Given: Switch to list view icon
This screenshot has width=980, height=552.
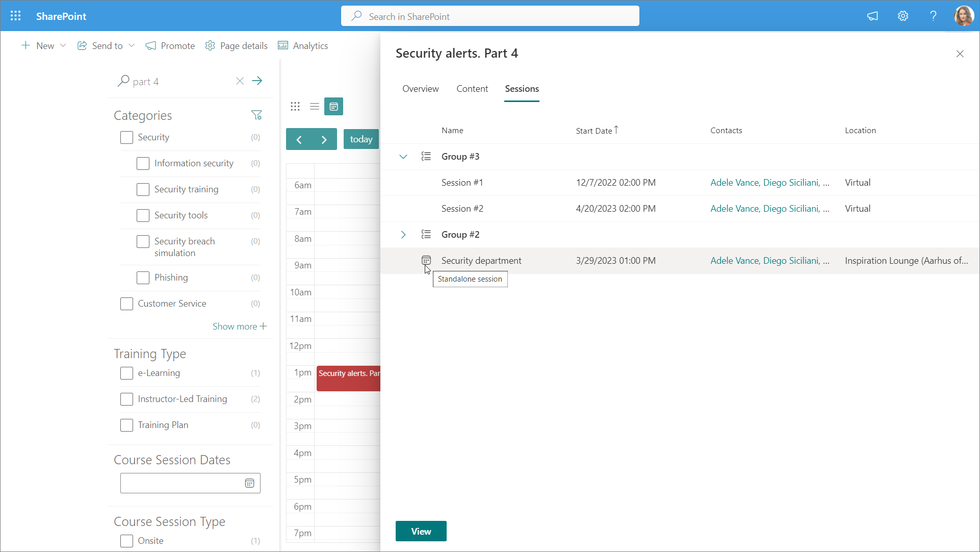Looking at the screenshot, I should pyautogui.click(x=315, y=107).
